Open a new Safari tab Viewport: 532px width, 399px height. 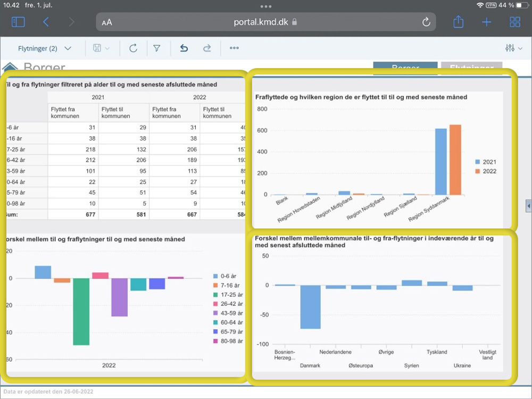pyautogui.click(x=486, y=22)
